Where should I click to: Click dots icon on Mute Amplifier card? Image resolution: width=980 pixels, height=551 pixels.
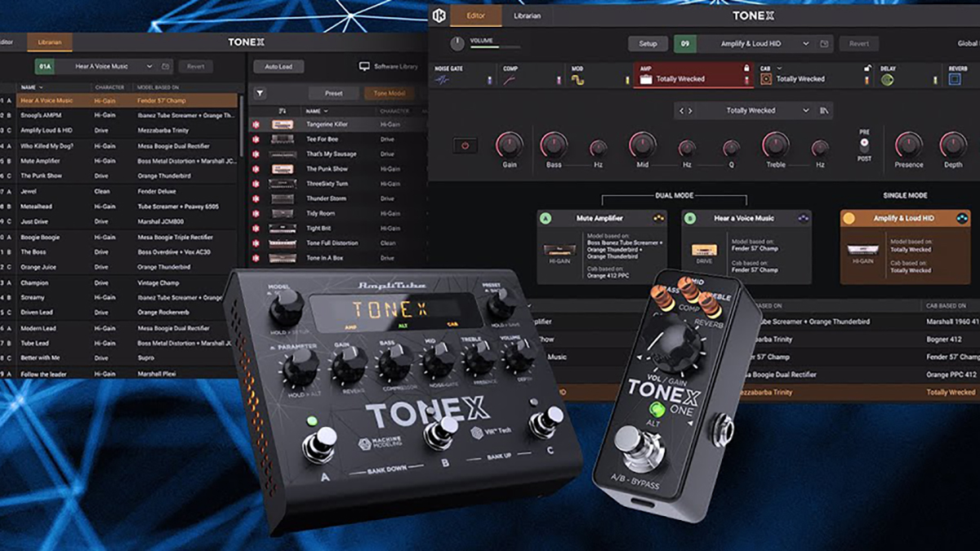(x=659, y=219)
